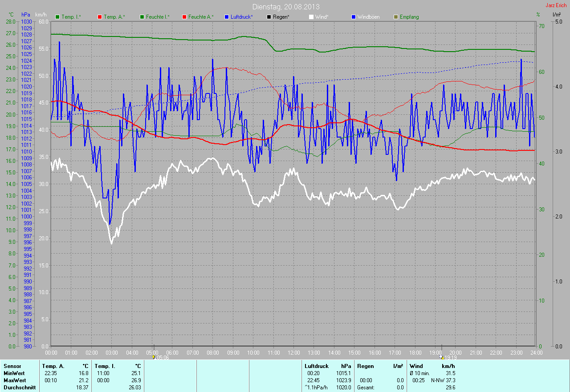Click the "Regen*" legend label
This screenshot has width=570, height=392.
tap(281, 17)
